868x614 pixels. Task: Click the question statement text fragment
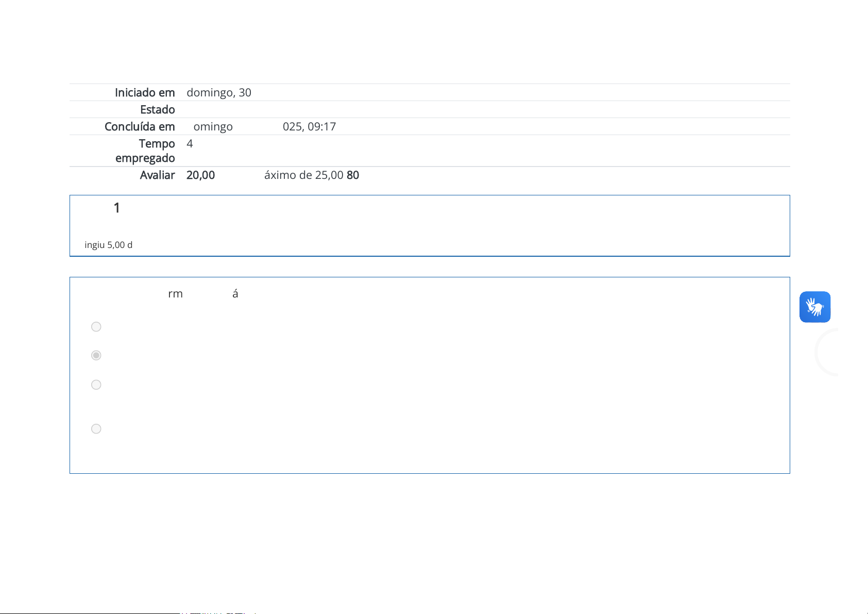(176, 294)
